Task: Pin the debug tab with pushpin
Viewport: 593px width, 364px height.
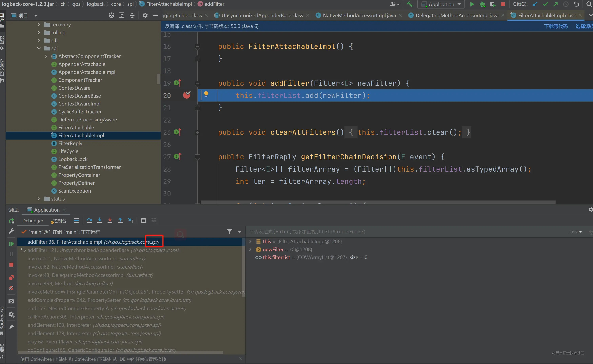Action: point(11,327)
